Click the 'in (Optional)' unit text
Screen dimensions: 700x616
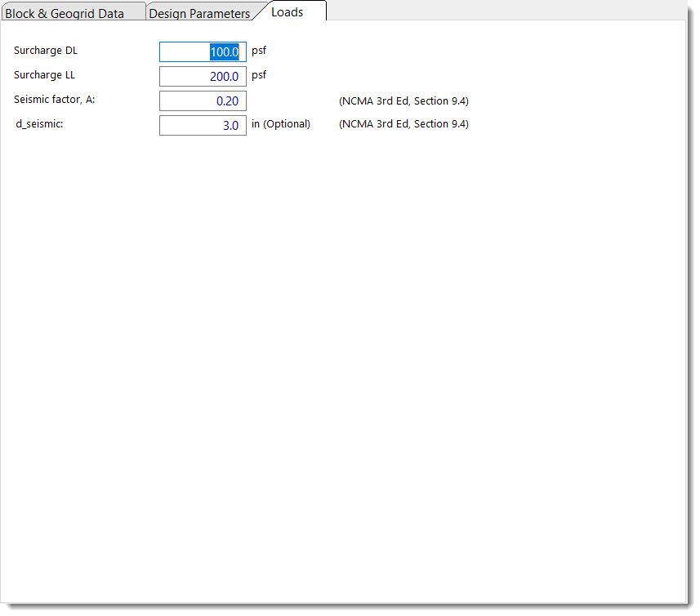point(281,124)
